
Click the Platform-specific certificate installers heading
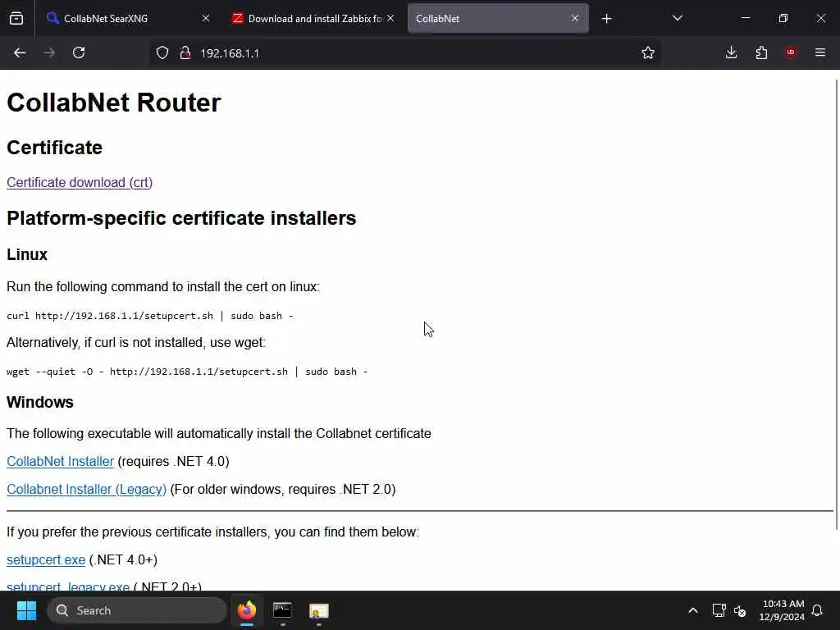tap(181, 218)
